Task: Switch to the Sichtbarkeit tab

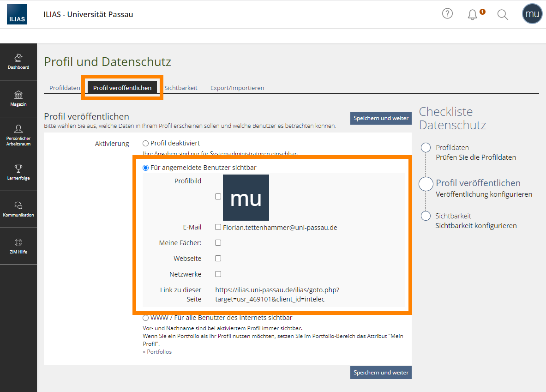Action: pos(181,88)
